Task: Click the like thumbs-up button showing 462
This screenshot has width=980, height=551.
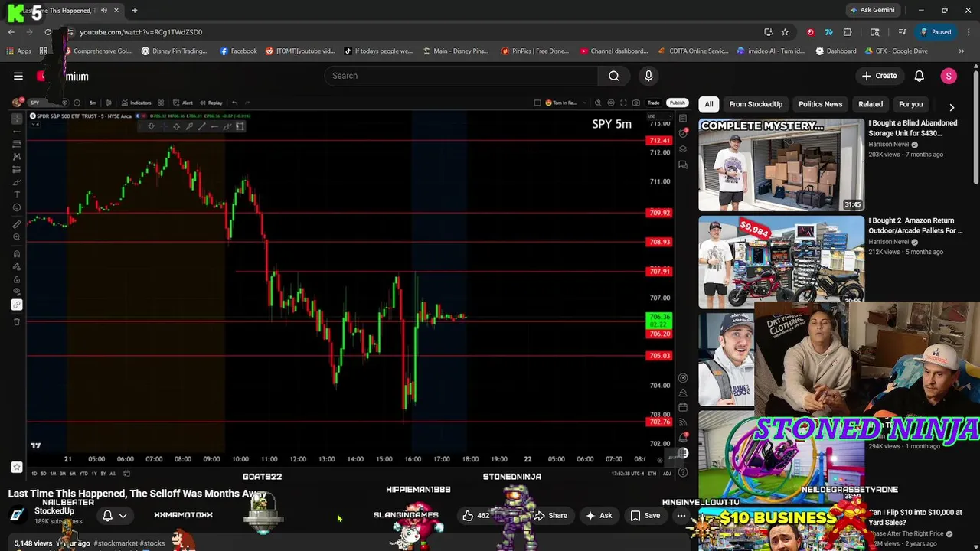Action: click(475, 516)
